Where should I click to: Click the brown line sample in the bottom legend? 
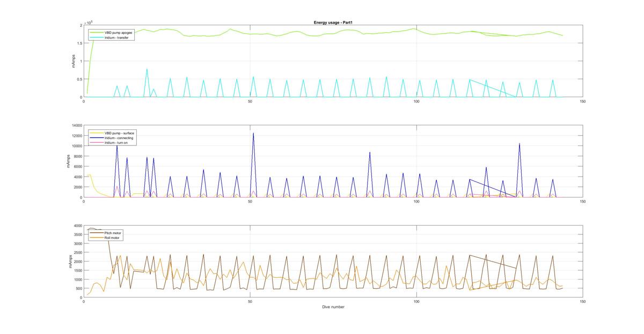coord(97,233)
